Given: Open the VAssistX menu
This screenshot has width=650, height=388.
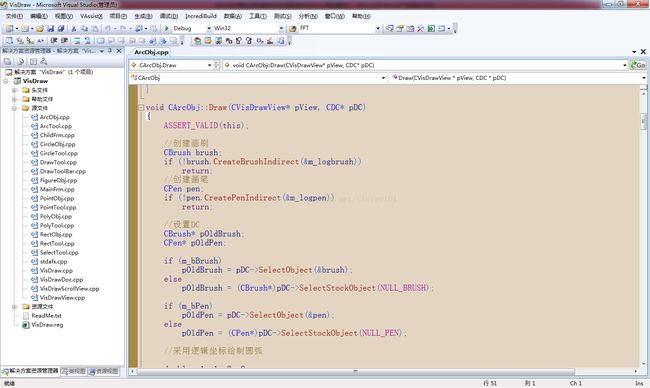Looking at the screenshot, I should pos(91,16).
